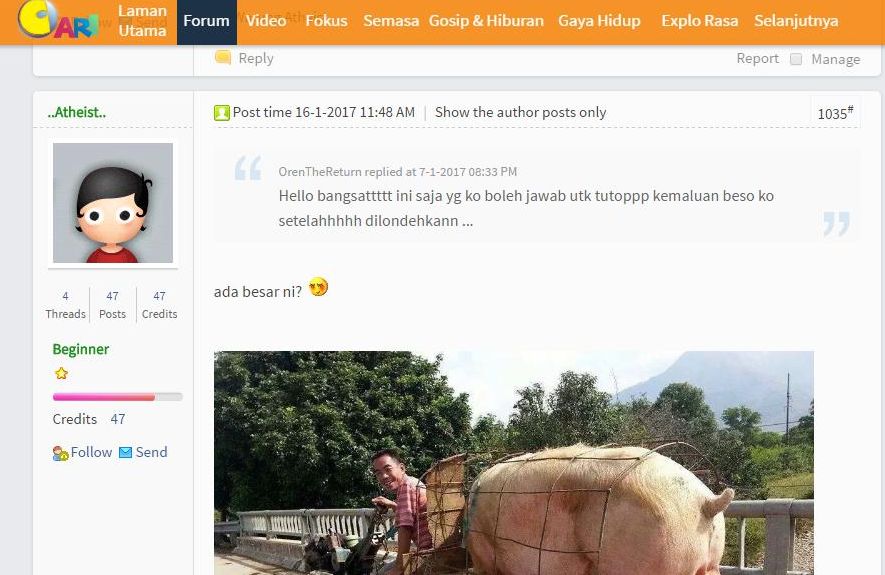Click the Send message envelope icon
Image resolution: width=885 pixels, height=575 pixels.
[125, 453]
